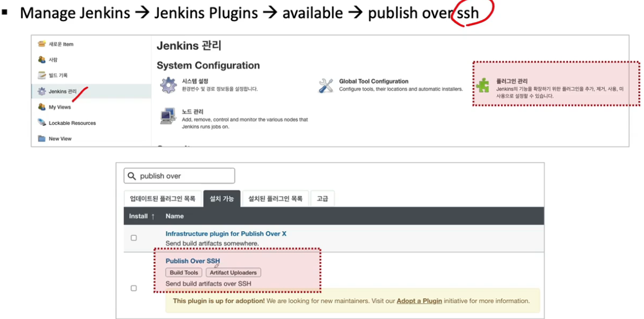Switch to 설치 가능 tab
This screenshot has height=319, width=644.
click(222, 198)
